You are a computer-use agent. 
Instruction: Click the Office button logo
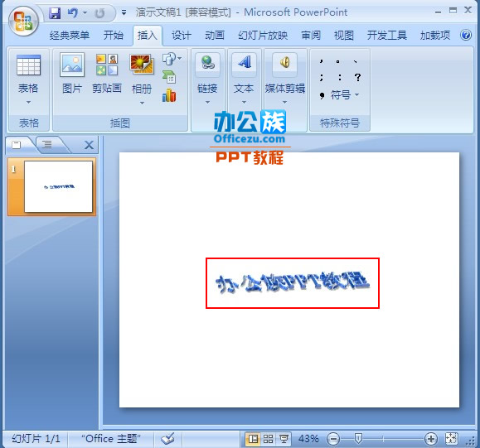tap(23, 21)
